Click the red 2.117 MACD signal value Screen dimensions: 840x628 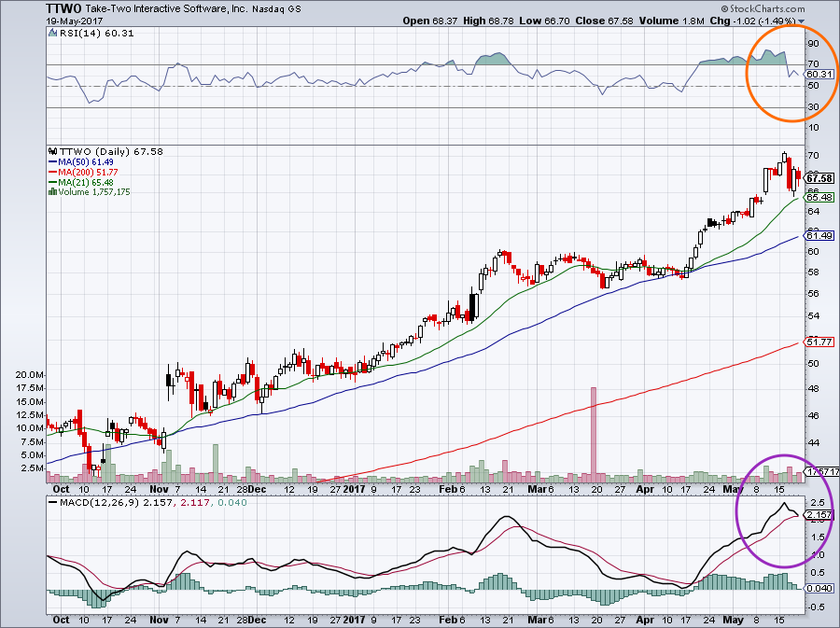[194, 503]
